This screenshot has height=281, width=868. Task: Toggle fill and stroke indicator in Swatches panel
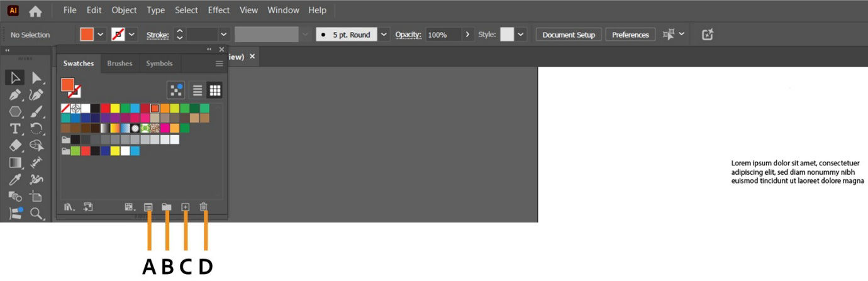[x=70, y=87]
